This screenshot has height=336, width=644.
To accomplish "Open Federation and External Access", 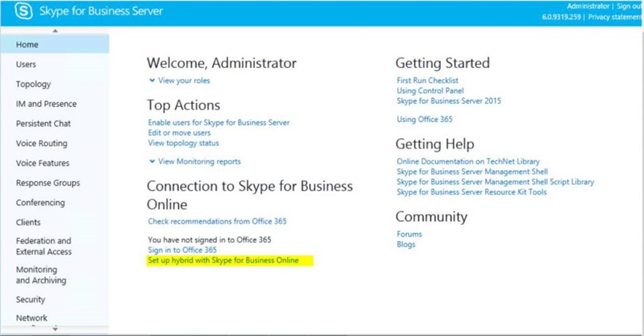I will click(x=43, y=246).
